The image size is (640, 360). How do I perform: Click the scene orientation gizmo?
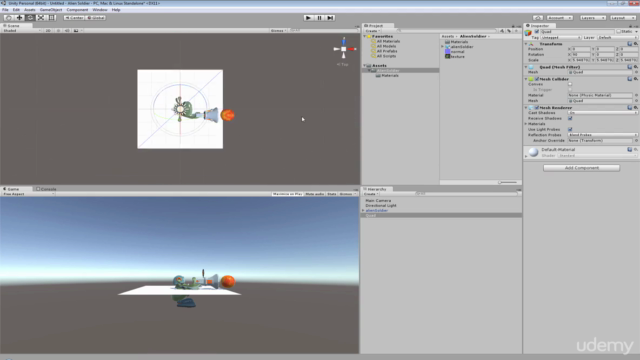344,49
